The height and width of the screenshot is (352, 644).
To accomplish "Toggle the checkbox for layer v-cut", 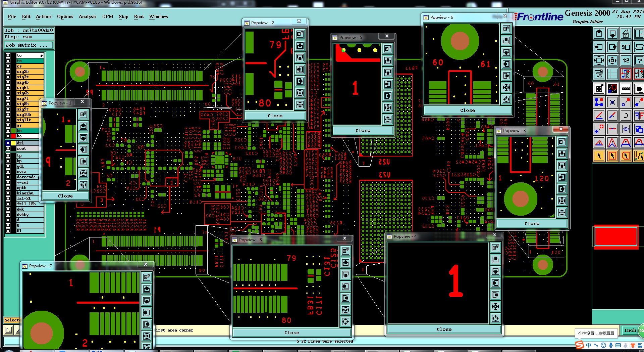I will click(8, 182).
